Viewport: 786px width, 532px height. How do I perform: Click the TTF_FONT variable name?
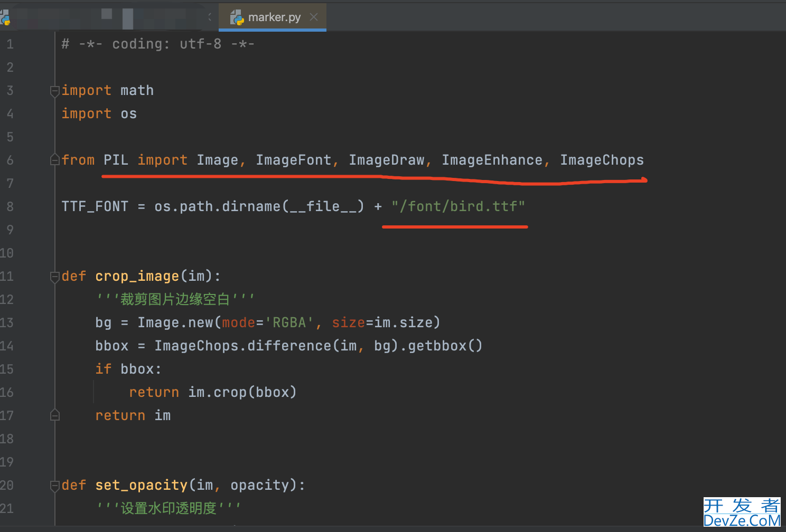(x=95, y=206)
